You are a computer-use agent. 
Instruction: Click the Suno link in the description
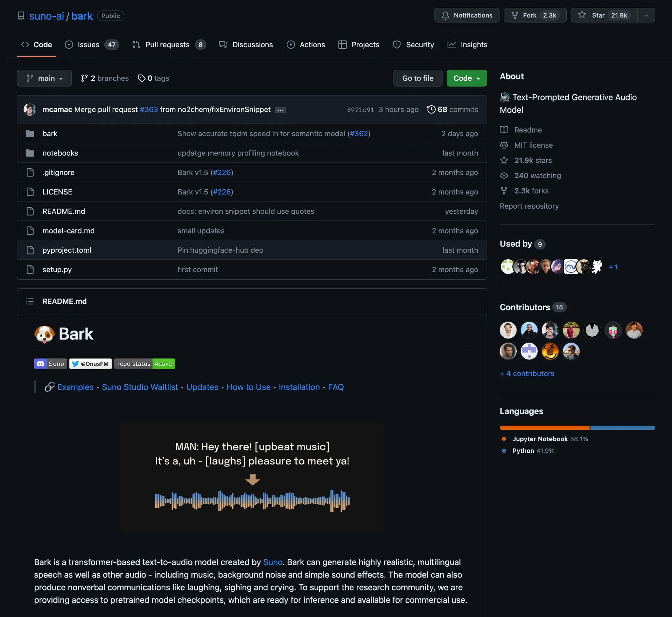click(x=272, y=562)
